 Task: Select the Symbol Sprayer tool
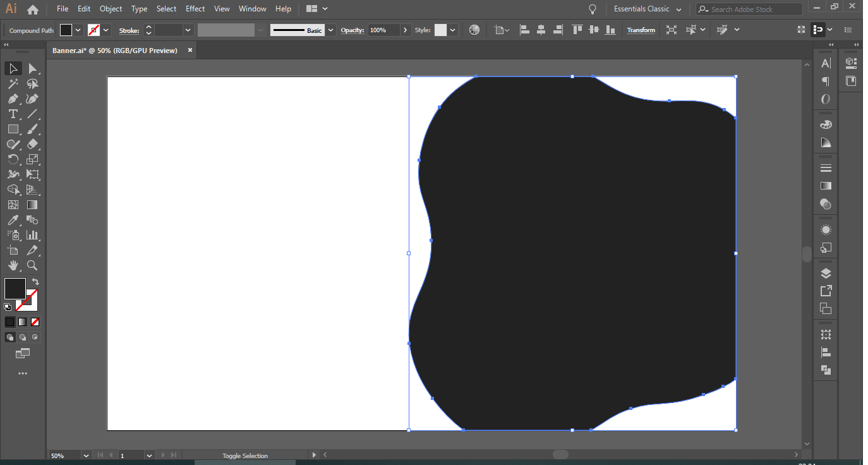[13, 235]
